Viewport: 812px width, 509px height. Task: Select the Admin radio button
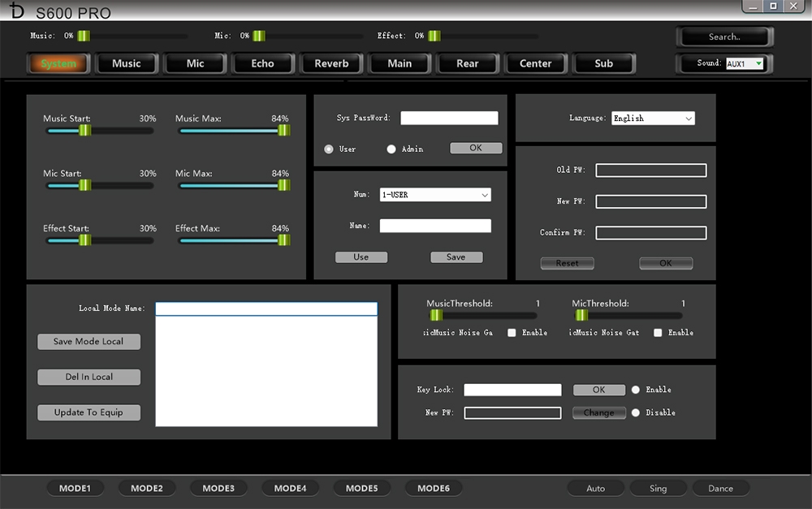click(x=391, y=149)
